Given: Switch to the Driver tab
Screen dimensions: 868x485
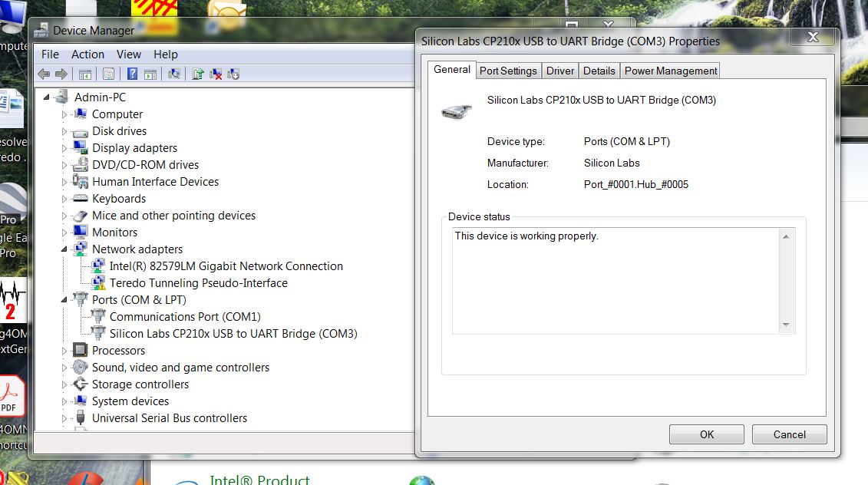Looking at the screenshot, I should click(x=560, y=71).
